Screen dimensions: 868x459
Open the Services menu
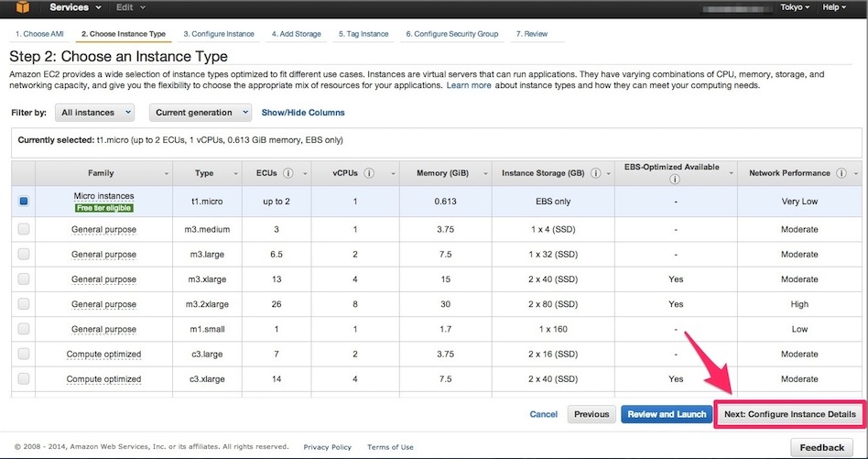coord(73,7)
